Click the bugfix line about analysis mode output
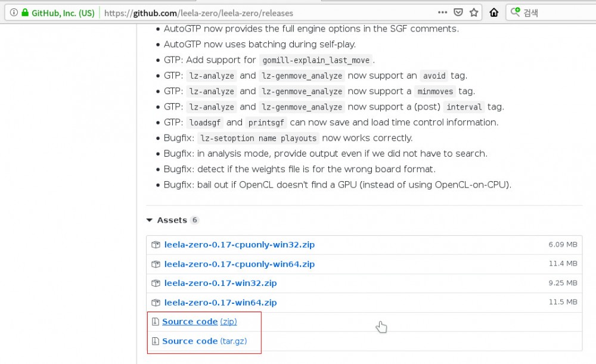The height and width of the screenshot is (364, 596). [x=325, y=154]
